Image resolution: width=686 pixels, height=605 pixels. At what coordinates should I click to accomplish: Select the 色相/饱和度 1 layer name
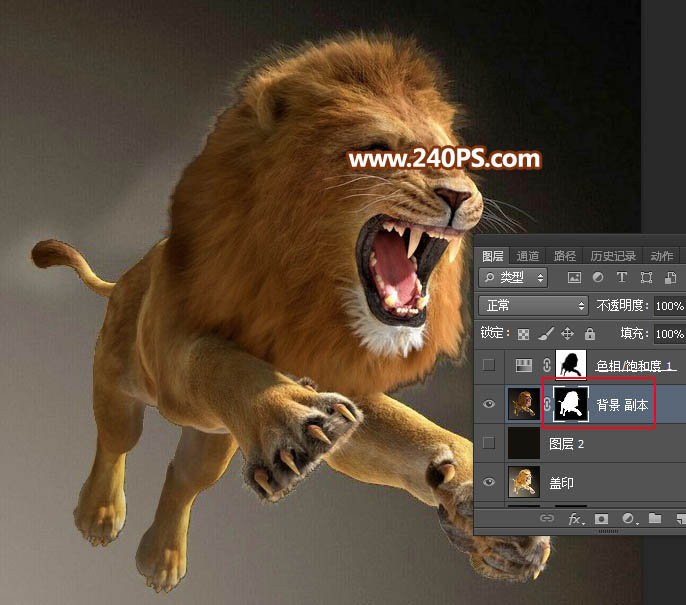coord(636,366)
